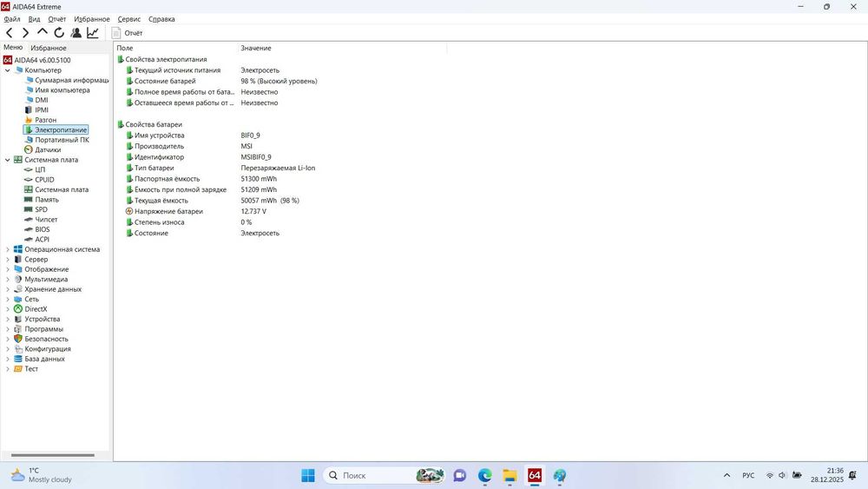Click the Конфигурация tree icon
The width and height of the screenshot is (868, 489).
[x=17, y=349]
